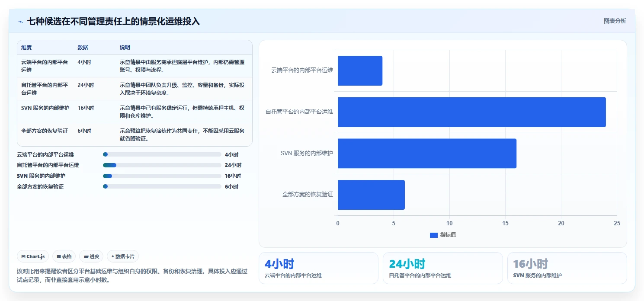The image size is (644, 301).
Task: Click chart bar for SVN 服务的内部维护
Action: point(427,154)
